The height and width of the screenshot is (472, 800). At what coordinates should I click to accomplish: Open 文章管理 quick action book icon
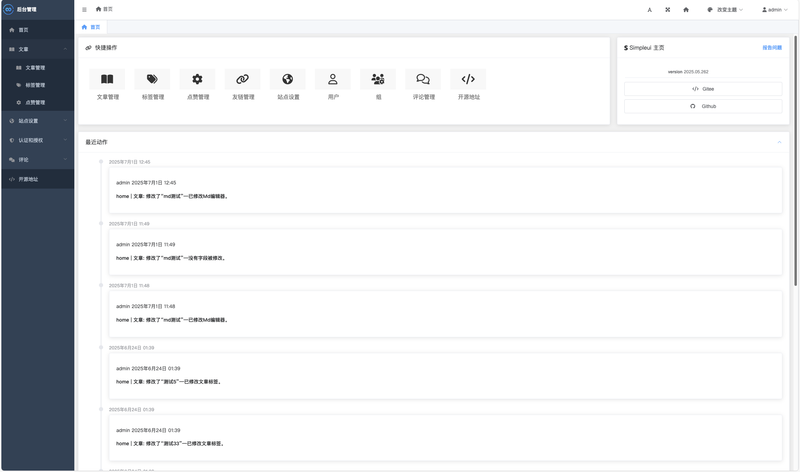click(x=107, y=79)
